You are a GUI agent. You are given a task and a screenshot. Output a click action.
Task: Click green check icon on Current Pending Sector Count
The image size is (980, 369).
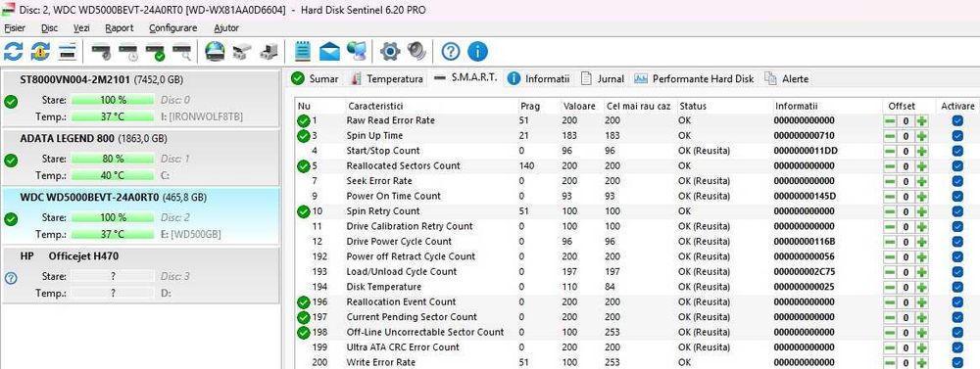[x=304, y=317]
